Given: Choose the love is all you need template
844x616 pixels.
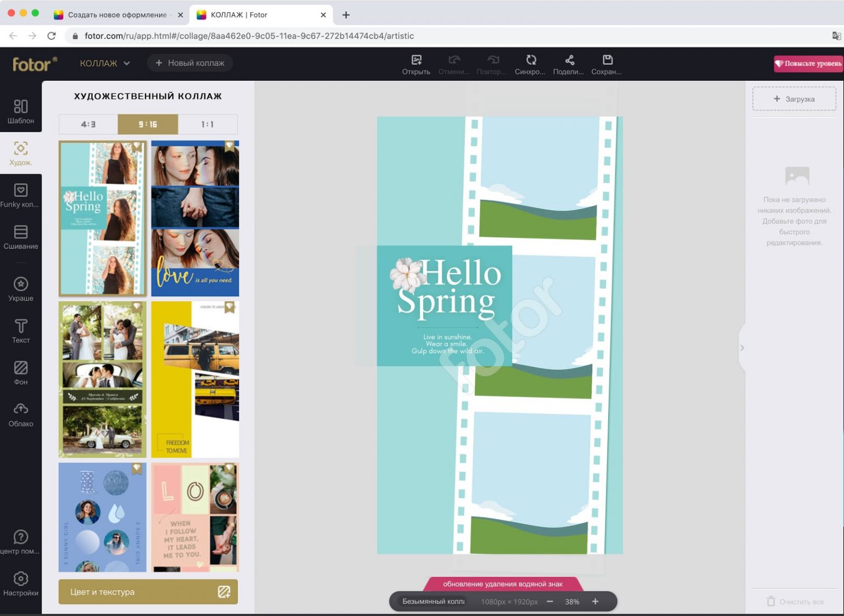Looking at the screenshot, I should tap(195, 218).
